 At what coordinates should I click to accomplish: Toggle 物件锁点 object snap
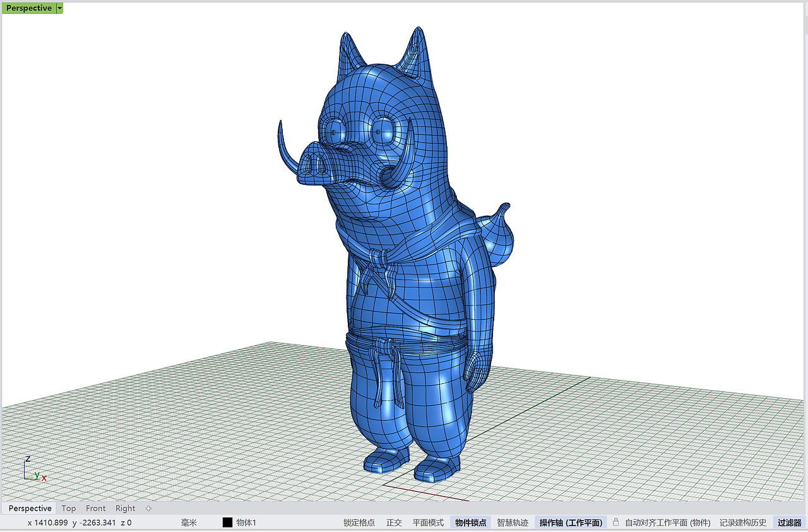click(471, 523)
